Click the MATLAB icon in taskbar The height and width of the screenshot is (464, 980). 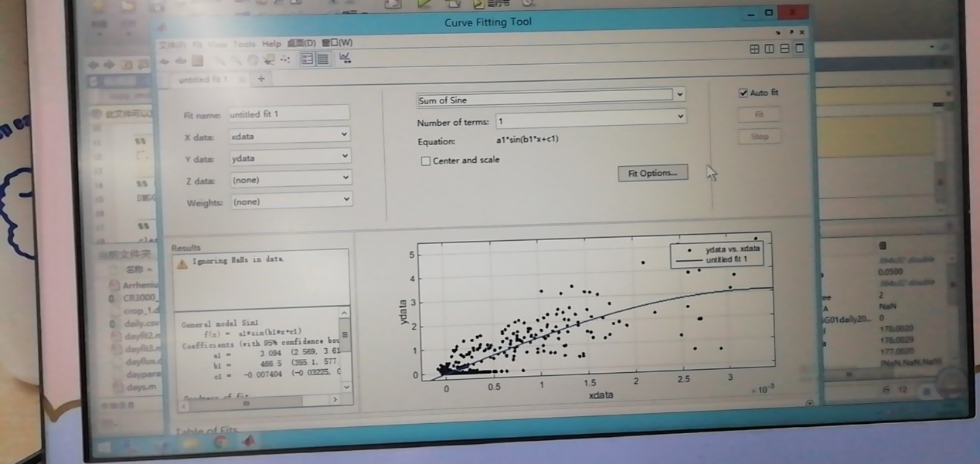click(x=250, y=442)
